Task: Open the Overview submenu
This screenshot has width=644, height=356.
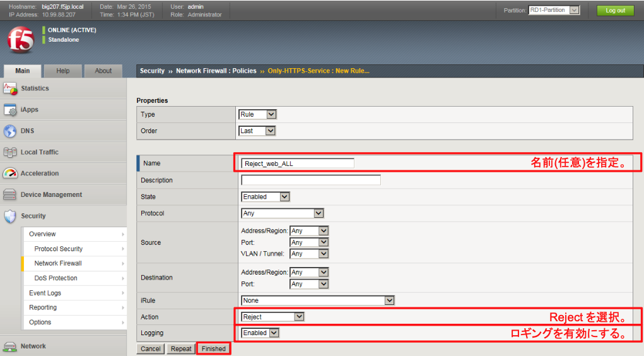Action: (x=74, y=234)
